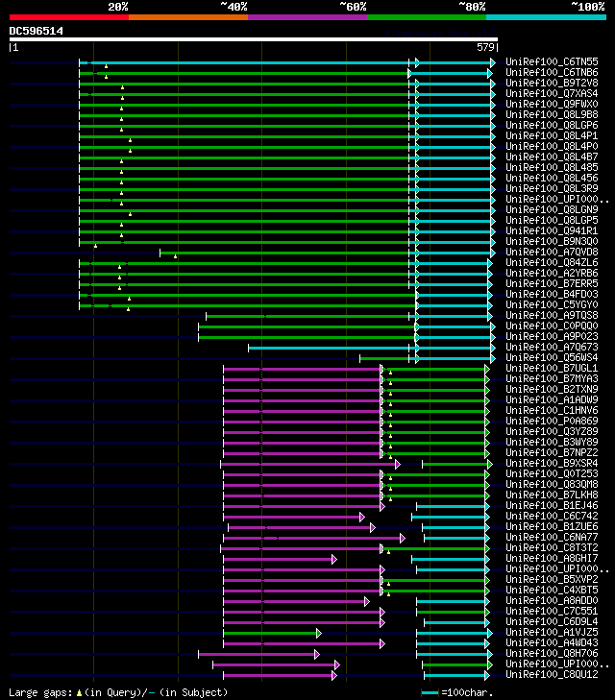The width and height of the screenshot is (615, 700).
Task: Click the UniRef100_Q84ZL6 label
Action: 552,262
